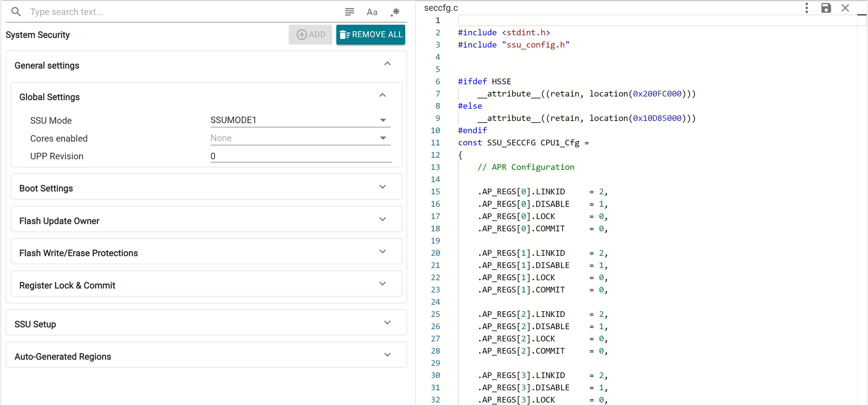Expand the Flash Write/Erase Protections section
868x405 pixels.
383,251
